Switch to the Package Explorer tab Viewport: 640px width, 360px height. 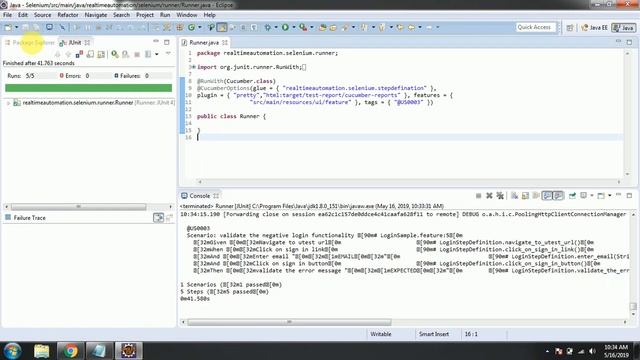pyautogui.click(x=29, y=42)
